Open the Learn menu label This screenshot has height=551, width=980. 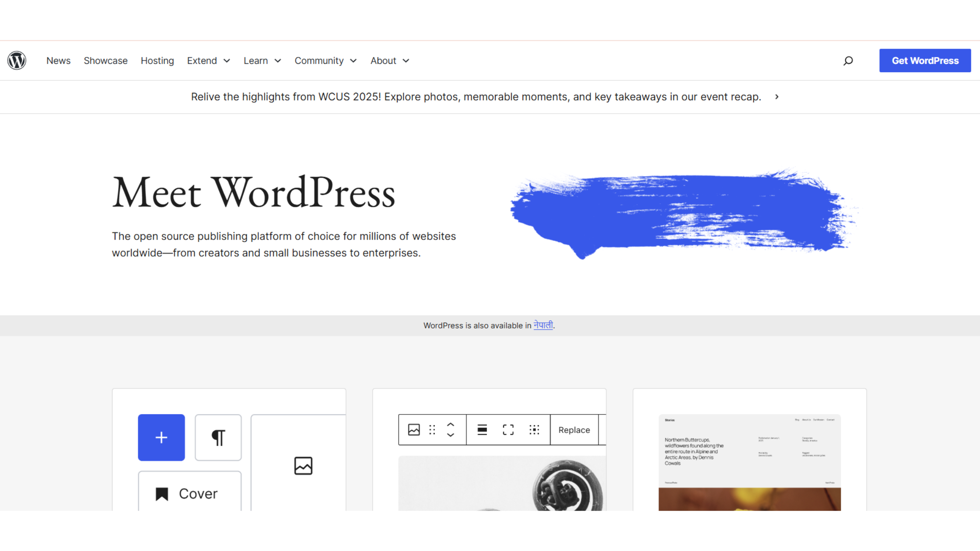click(255, 61)
